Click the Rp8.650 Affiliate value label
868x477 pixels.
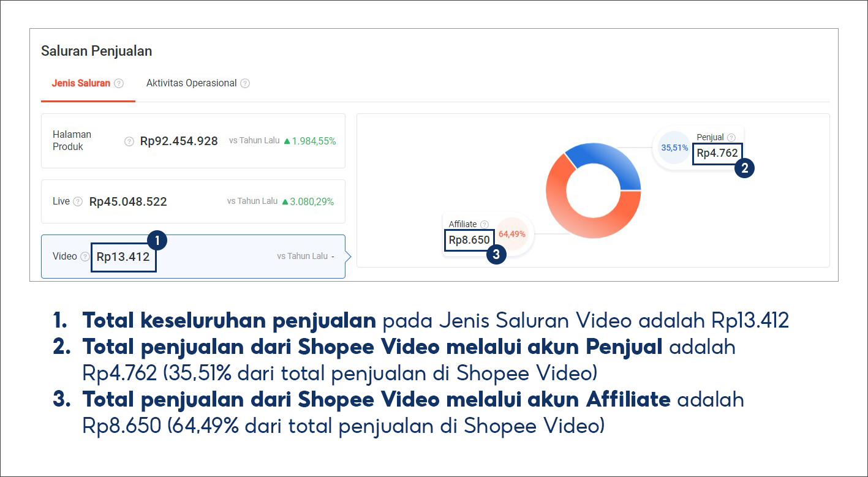pos(469,240)
